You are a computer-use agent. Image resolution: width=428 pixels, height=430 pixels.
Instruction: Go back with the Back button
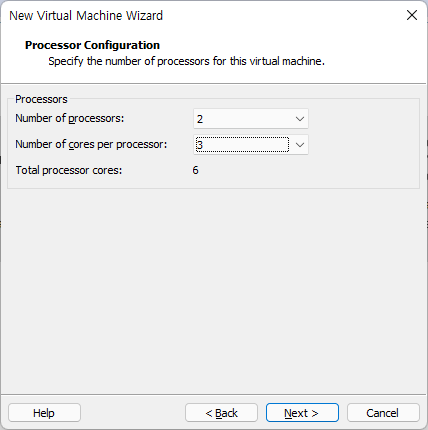pyautogui.click(x=221, y=413)
